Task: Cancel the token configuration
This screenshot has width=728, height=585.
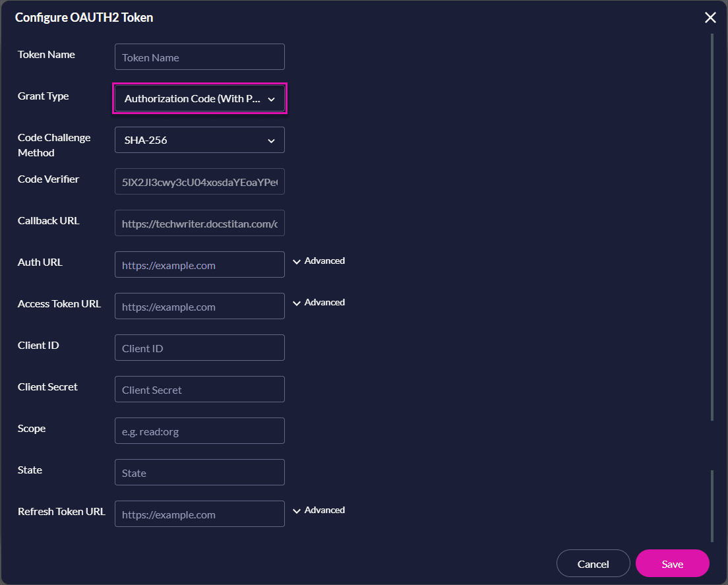Action: [593, 563]
